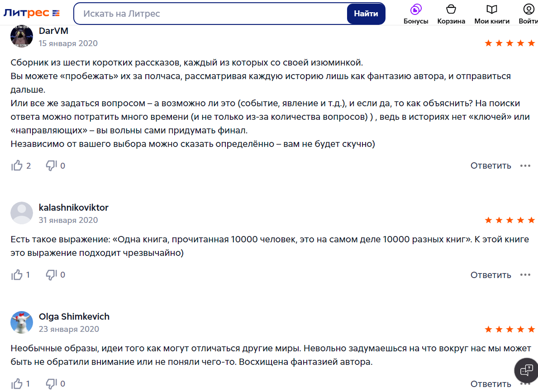Image resolution: width=538 pixels, height=392 pixels.
Task: Expand options on Olga Shimkevich's review
Action: 525,384
